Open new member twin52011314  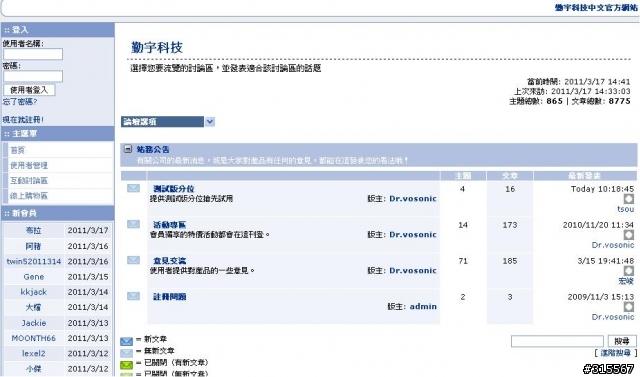coord(33,261)
